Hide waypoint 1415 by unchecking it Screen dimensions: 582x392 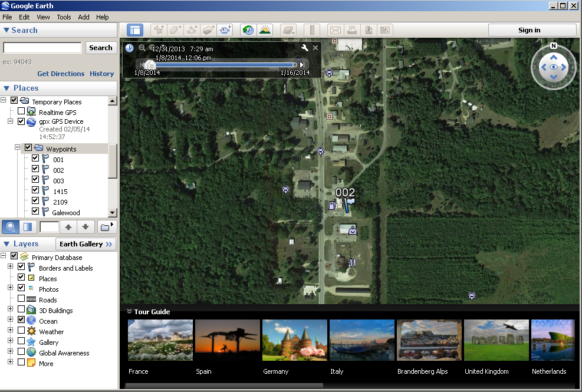click(x=36, y=191)
